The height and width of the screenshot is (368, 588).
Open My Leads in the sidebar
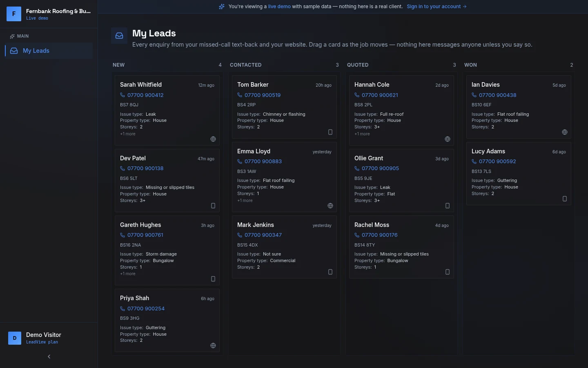[49, 51]
